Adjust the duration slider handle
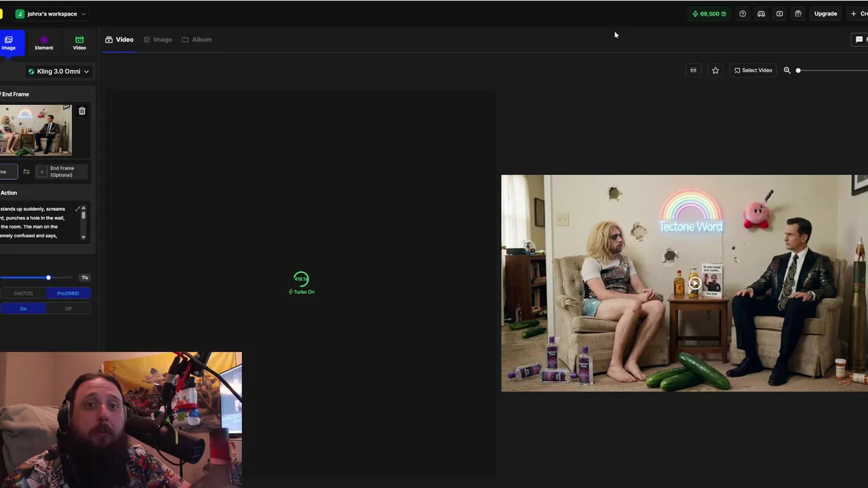 (48, 277)
